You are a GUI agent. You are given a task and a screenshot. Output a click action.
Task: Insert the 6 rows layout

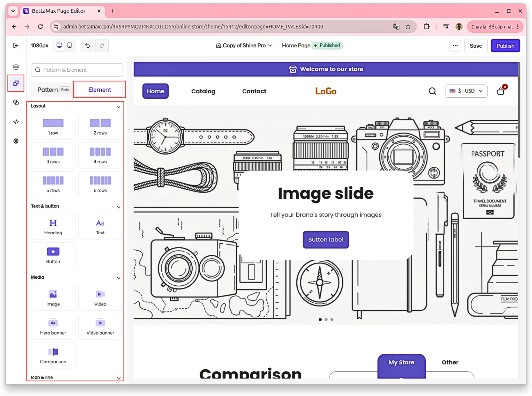click(x=100, y=184)
